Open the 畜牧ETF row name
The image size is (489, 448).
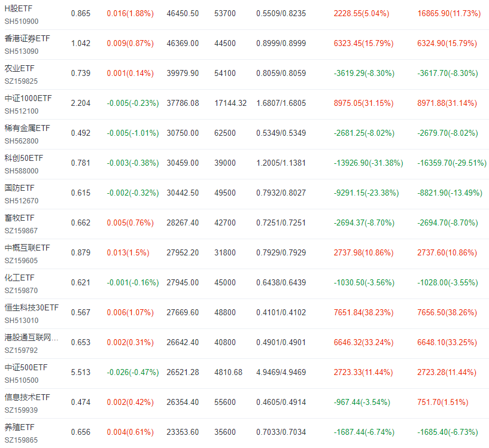pyautogui.click(x=19, y=218)
